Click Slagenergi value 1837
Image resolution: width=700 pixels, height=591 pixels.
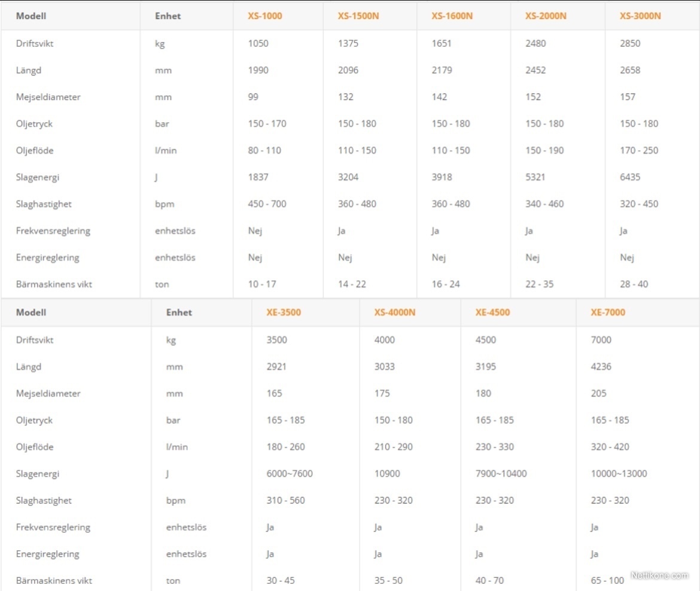click(258, 177)
